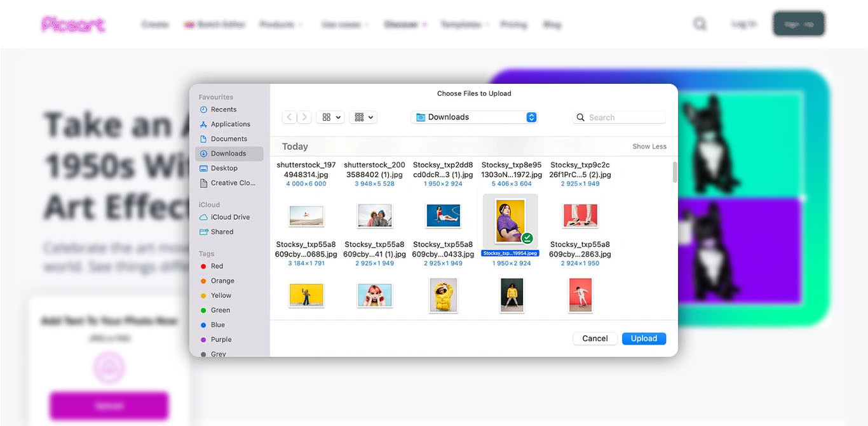Click the back navigation arrow
Screen dimensions: 868x426
click(x=290, y=117)
